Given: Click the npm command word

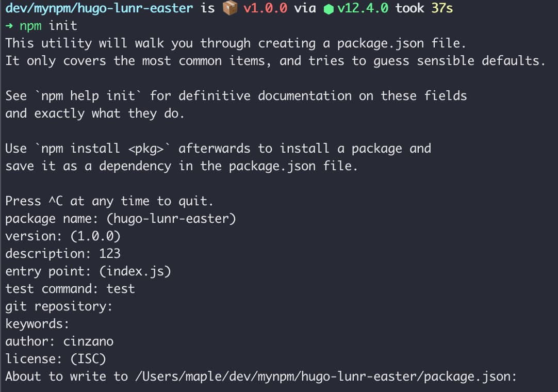Looking at the screenshot, I should [x=30, y=26].
